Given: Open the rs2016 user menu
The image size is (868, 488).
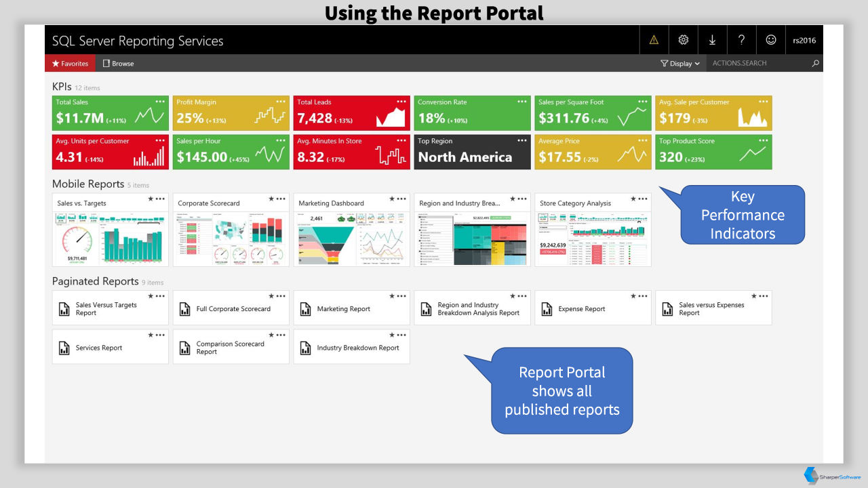Looking at the screenshot, I should 804,40.
